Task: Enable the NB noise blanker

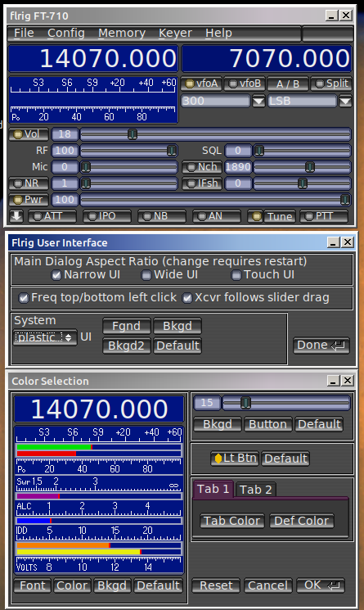Action: (162, 216)
